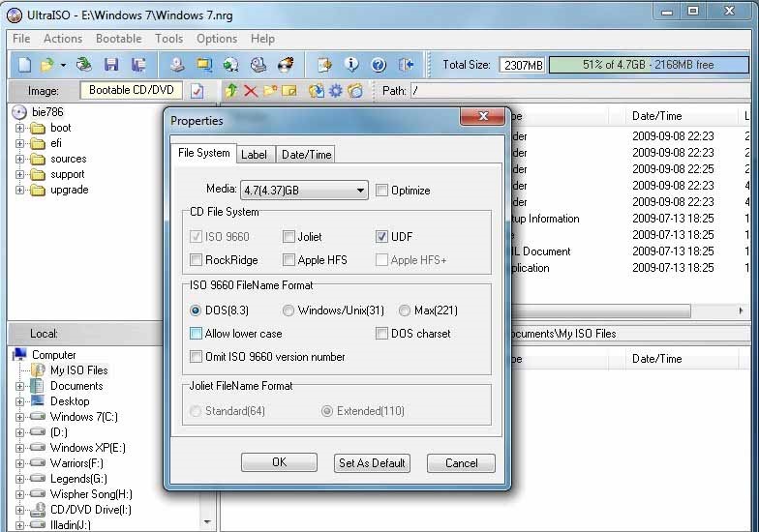Screen dimensions: 759x532
Task: Check Omit ISO 9660 version number
Action: coord(196,356)
